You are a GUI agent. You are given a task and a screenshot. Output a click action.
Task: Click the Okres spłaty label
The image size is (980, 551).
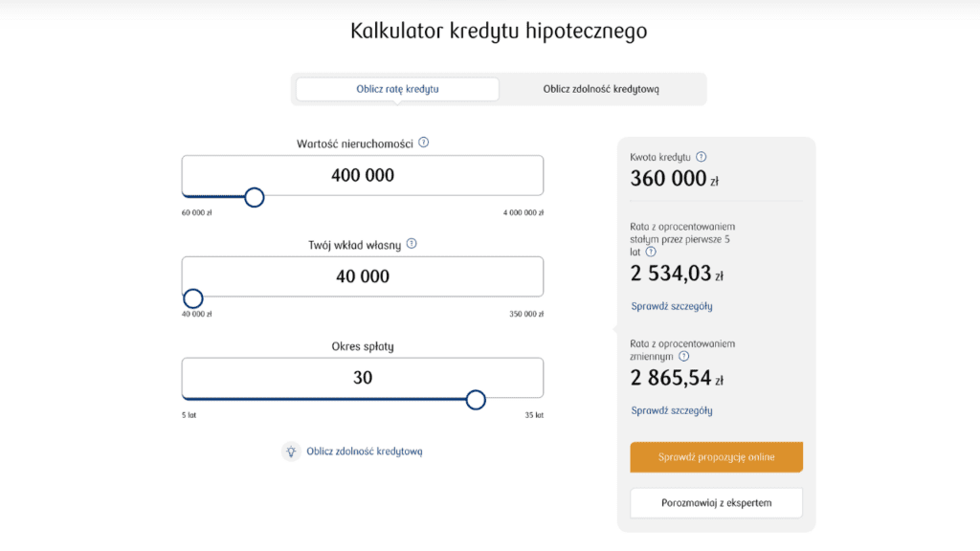tap(363, 346)
